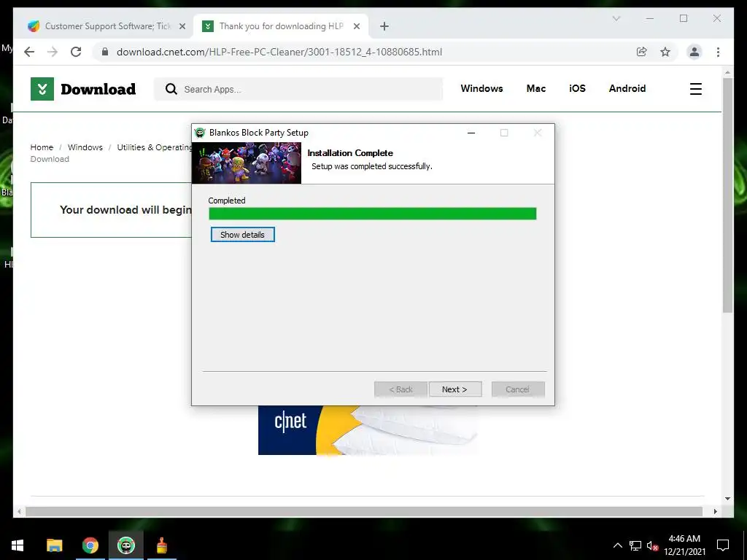Click the Download wordmark link
This screenshot has height=560, width=747.
coord(98,89)
